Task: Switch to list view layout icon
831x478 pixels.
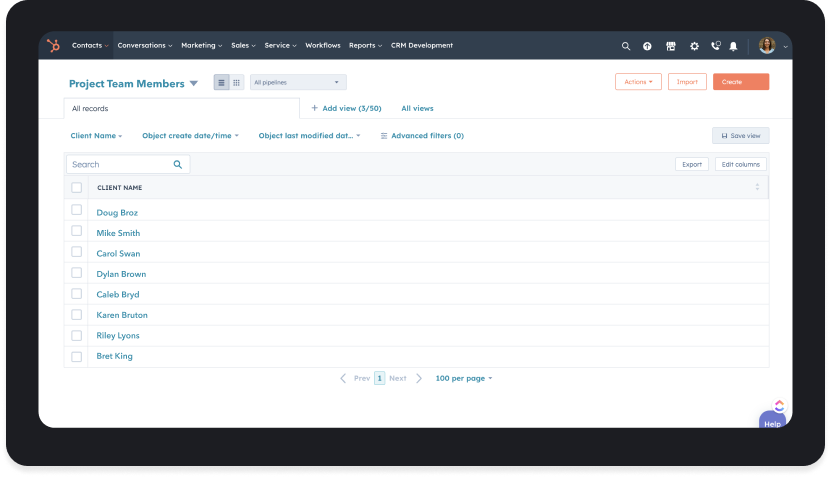Action: click(222, 82)
